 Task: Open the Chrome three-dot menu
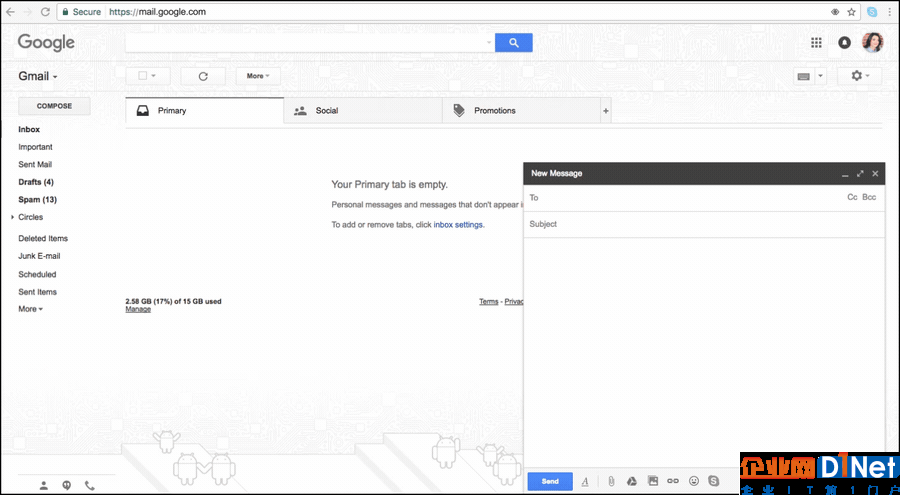click(x=890, y=11)
